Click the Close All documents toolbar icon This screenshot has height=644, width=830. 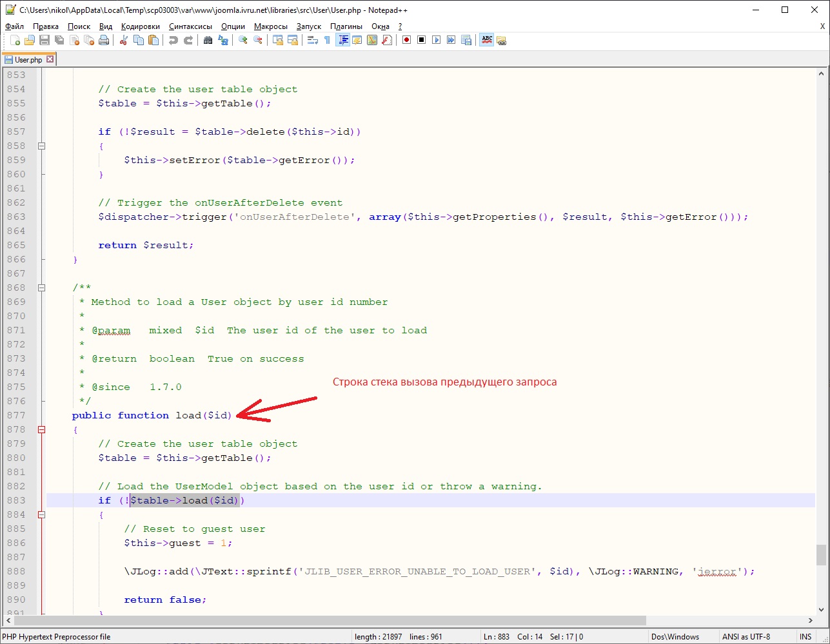tap(89, 40)
